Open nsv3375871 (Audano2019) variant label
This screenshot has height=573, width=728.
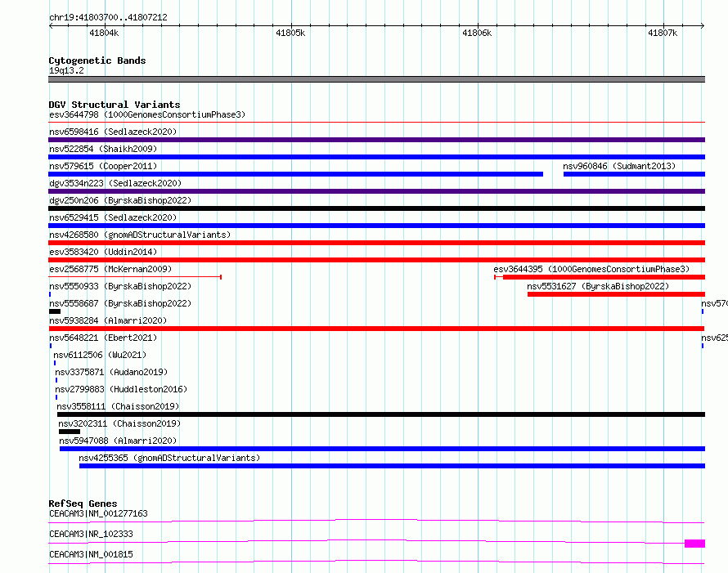coord(111,372)
